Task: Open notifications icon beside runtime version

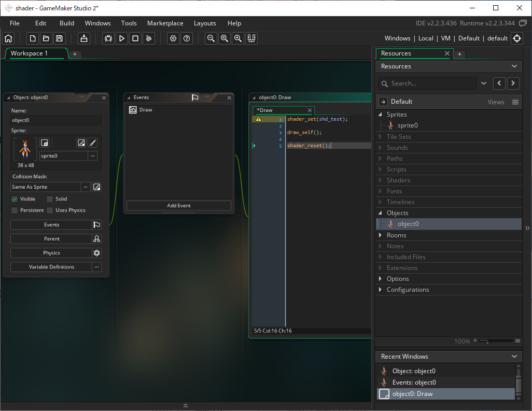Action: click(523, 23)
